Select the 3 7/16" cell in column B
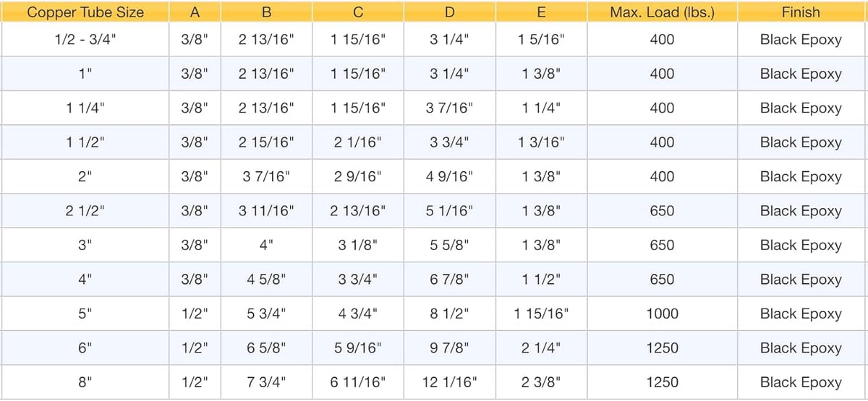Screen dimensions: 868x401 [x=266, y=177]
